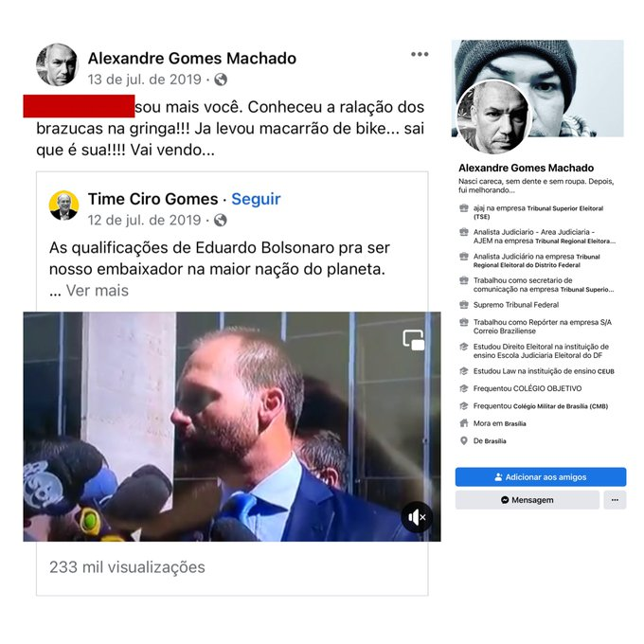Open picture-in-picture mode on the video
Viewport: 644px width, 644px height.
[x=414, y=340]
